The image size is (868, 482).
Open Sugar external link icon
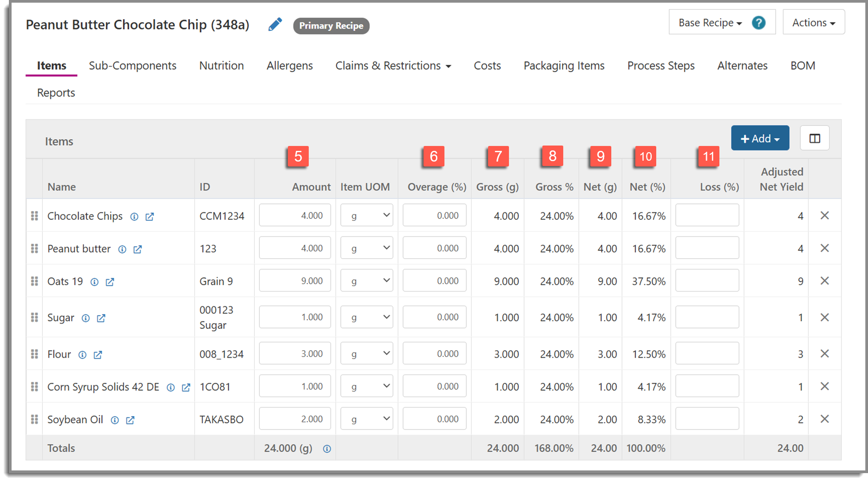click(101, 318)
